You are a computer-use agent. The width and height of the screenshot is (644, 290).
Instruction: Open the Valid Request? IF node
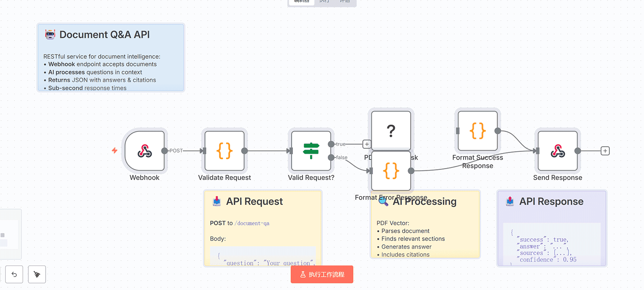point(311,151)
